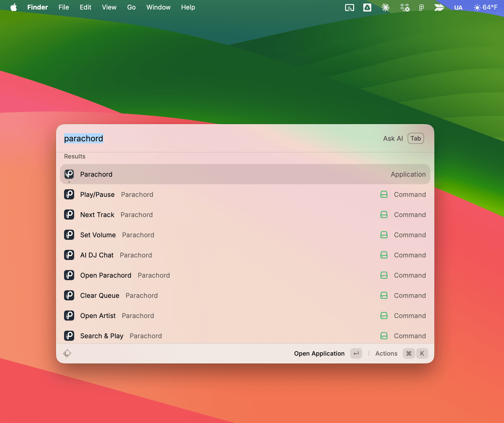
Task: Click the Figma icon in menu bar
Action: click(421, 7)
